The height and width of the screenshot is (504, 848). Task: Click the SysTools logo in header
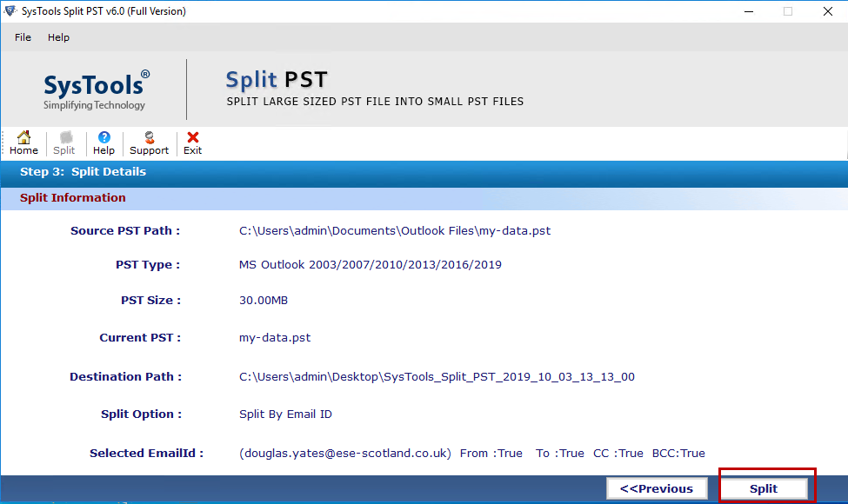(97, 90)
